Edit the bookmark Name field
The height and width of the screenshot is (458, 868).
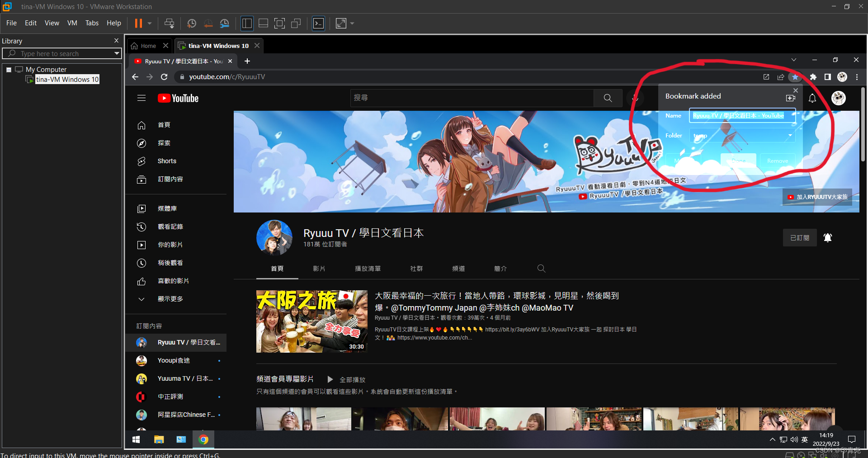742,116
